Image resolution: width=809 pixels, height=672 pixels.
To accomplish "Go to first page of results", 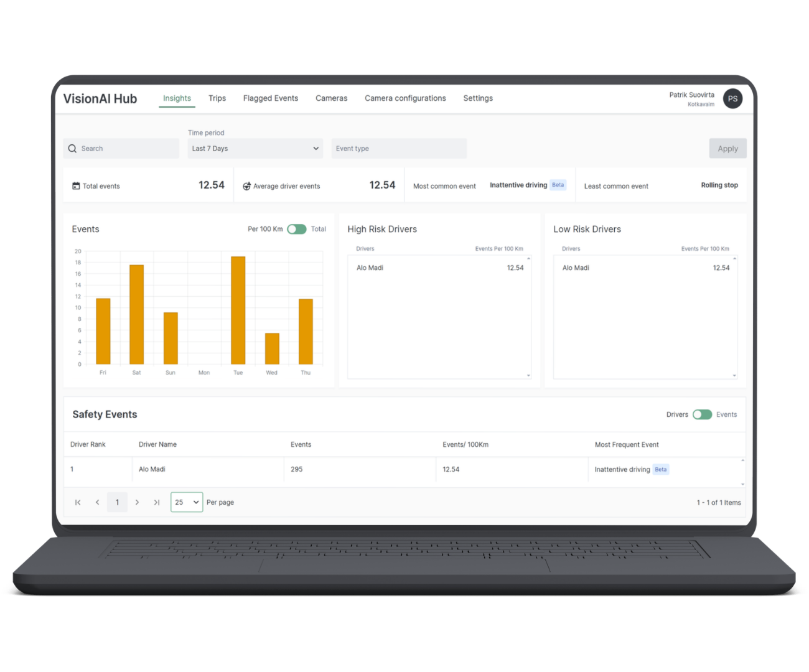I will [78, 503].
